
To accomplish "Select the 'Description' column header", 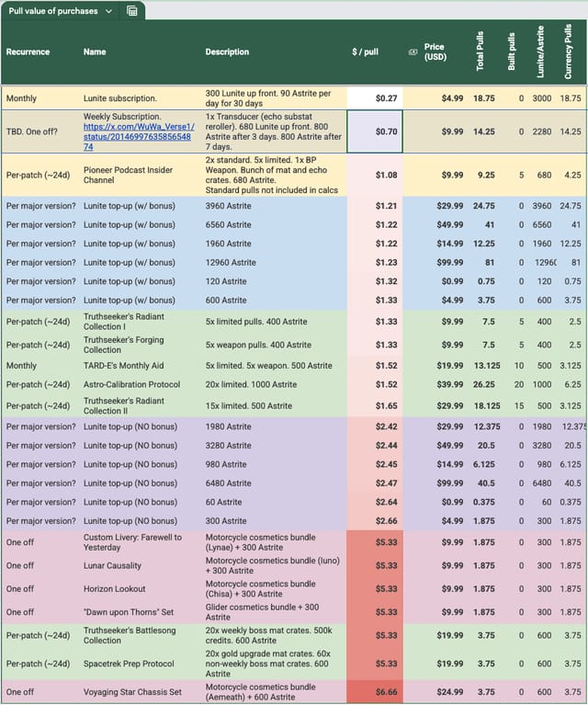I will click(x=227, y=51).
